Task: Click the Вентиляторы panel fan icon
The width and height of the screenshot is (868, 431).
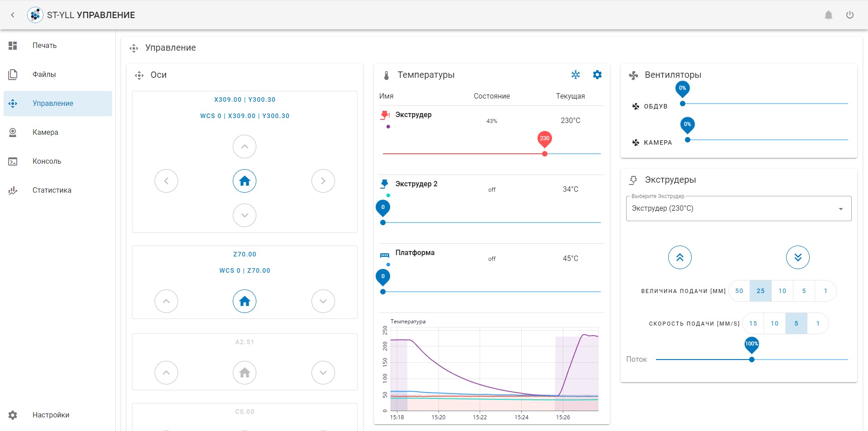Action: (634, 75)
